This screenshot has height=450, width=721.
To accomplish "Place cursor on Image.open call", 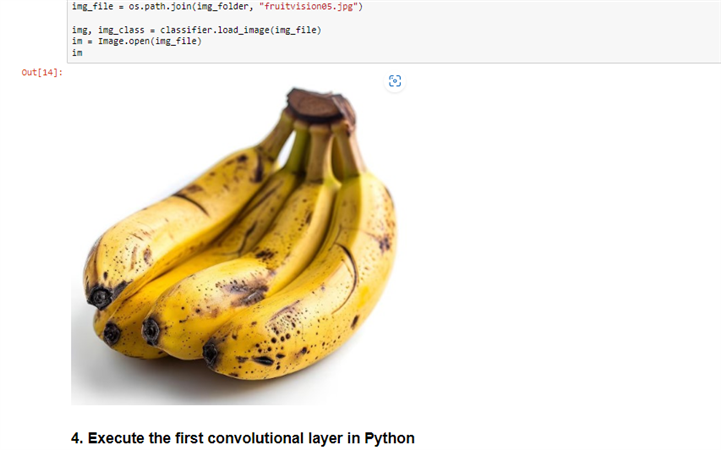I will (127, 41).
